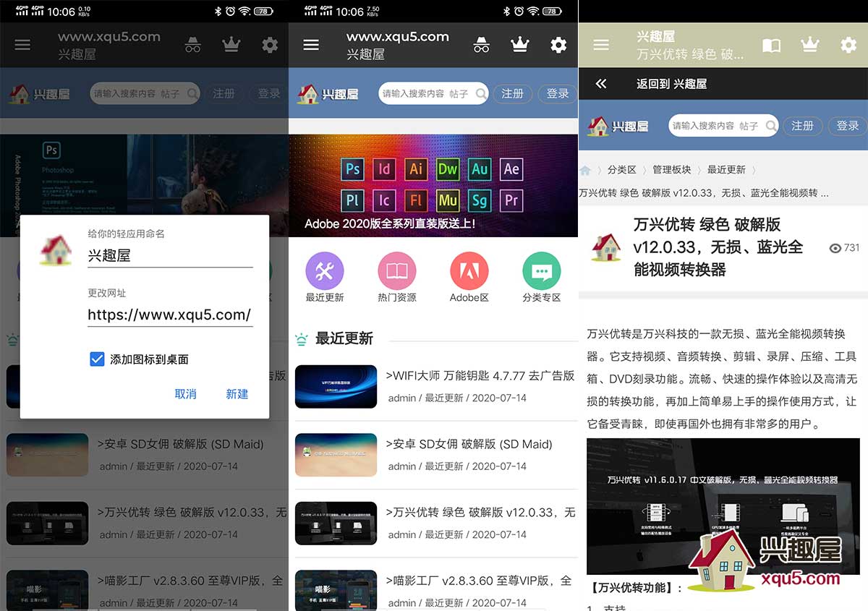The width and height of the screenshot is (868, 611).
Task: Tap search magnifier in middle screen search box
Action: tap(482, 93)
